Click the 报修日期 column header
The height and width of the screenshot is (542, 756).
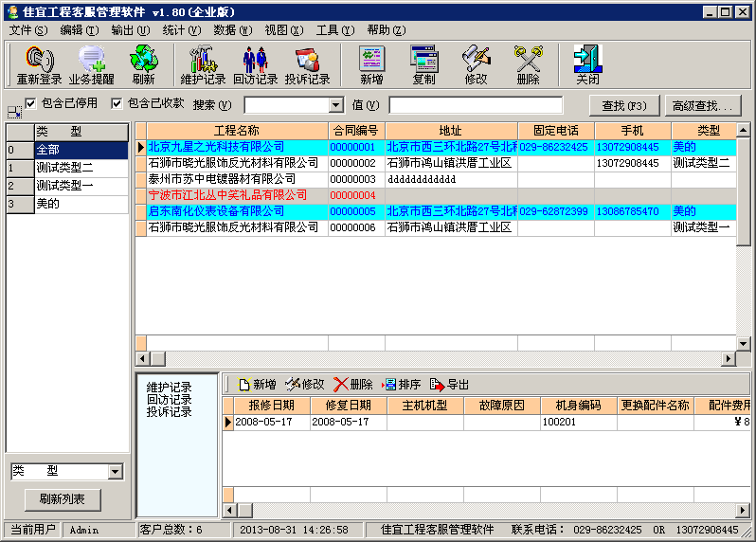click(x=272, y=406)
